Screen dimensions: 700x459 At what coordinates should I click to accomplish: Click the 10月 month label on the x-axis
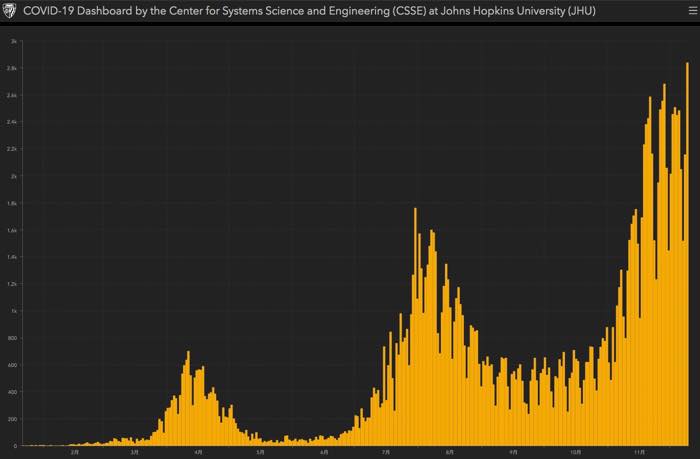tap(576, 453)
